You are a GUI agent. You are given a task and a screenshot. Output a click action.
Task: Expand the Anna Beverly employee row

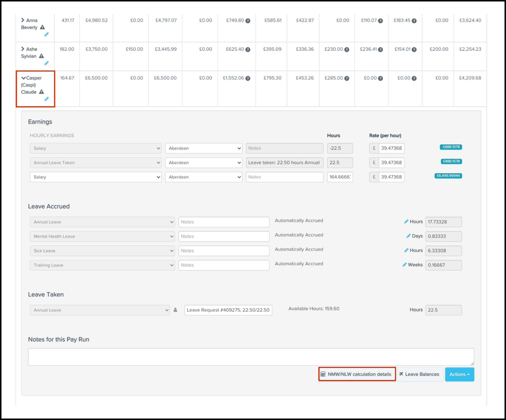point(23,20)
